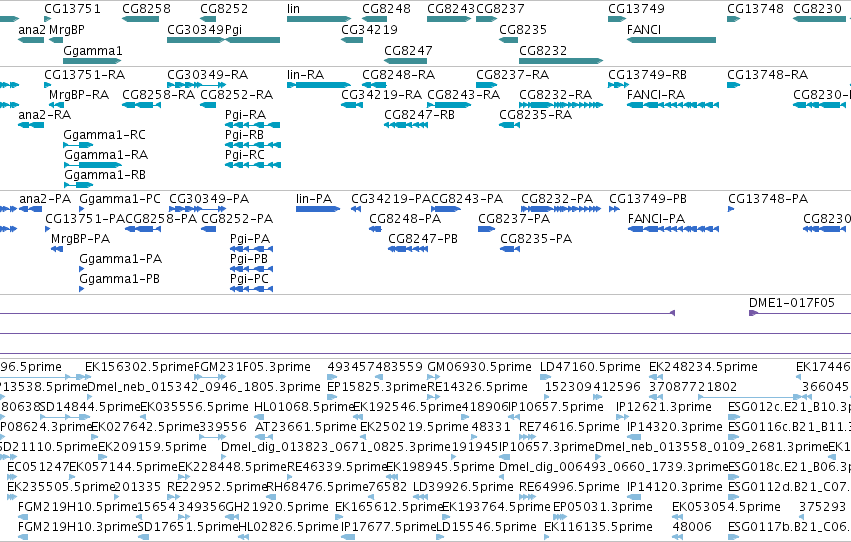Click the FANCI gene bar glyph
Viewport: 851px width, 542px height.
pos(671,40)
